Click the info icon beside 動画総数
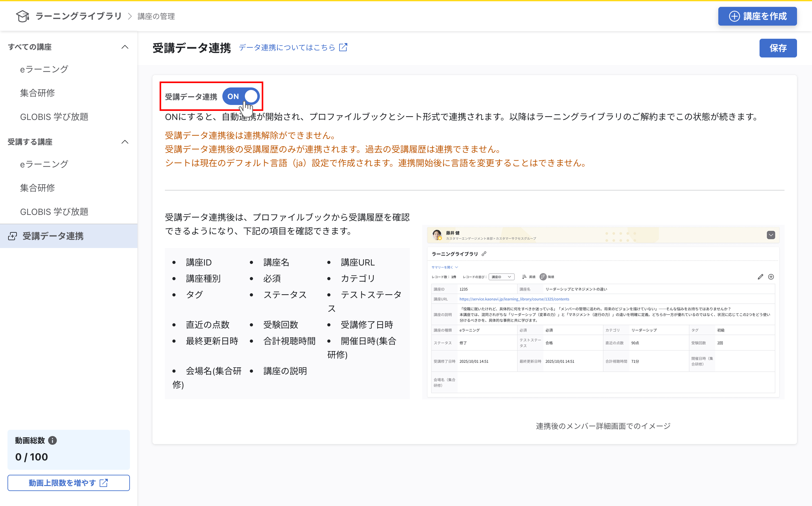Viewport: 812px width, 506px height. click(53, 440)
